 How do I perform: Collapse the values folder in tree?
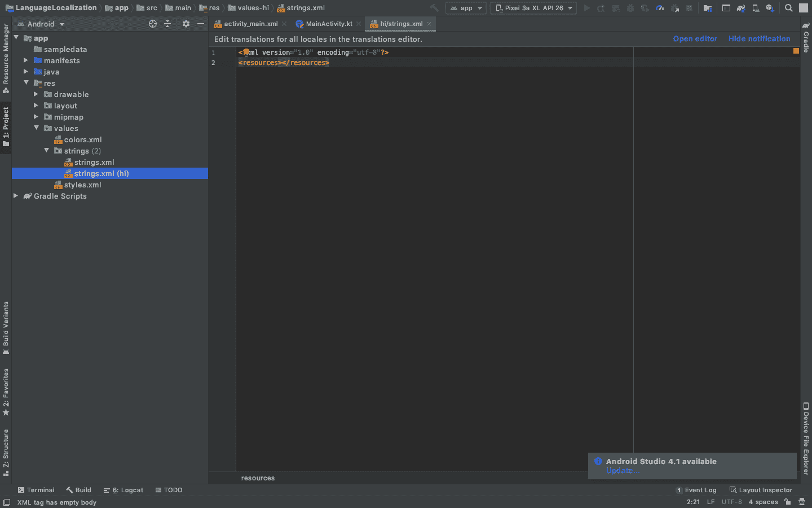[37, 128]
